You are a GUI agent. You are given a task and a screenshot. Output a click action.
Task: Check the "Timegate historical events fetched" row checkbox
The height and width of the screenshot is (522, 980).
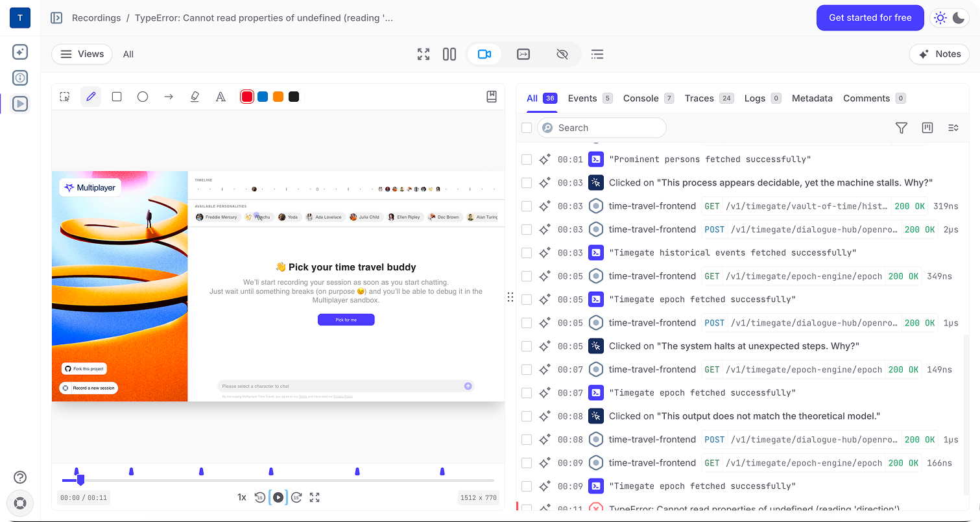[527, 253]
